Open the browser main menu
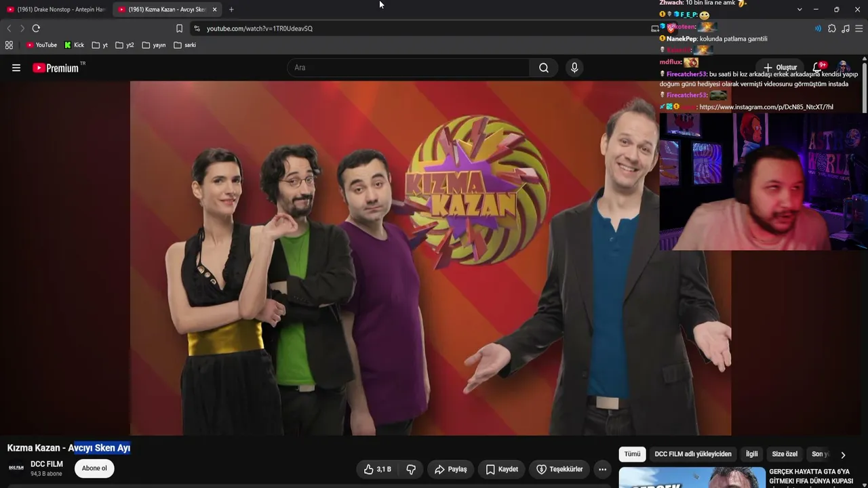This screenshot has height=488, width=868. pyautogui.click(x=859, y=28)
